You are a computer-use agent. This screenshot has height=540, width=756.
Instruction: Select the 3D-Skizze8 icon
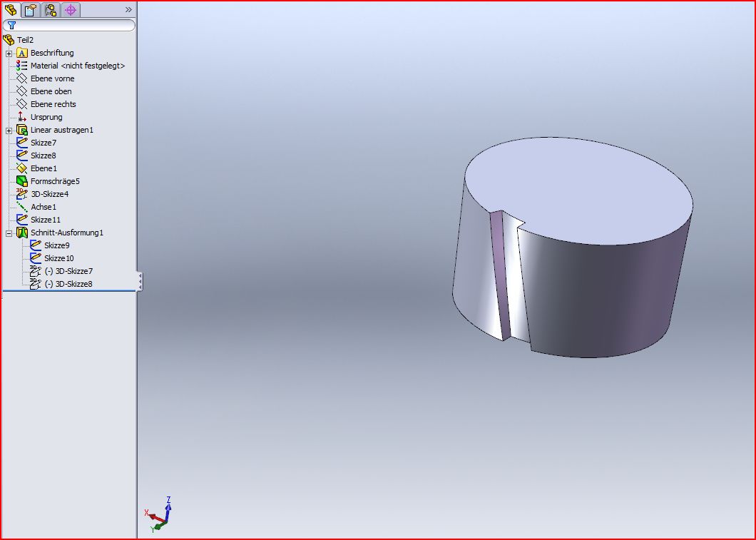[35, 284]
